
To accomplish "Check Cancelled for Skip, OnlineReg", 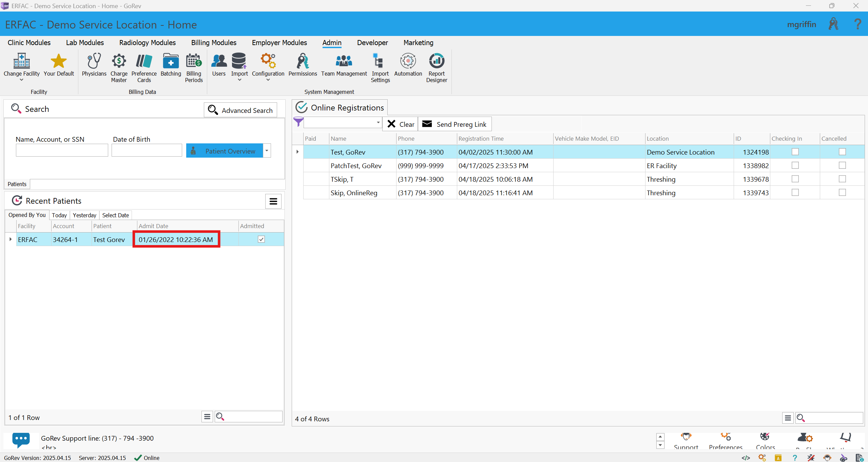I will [842, 193].
